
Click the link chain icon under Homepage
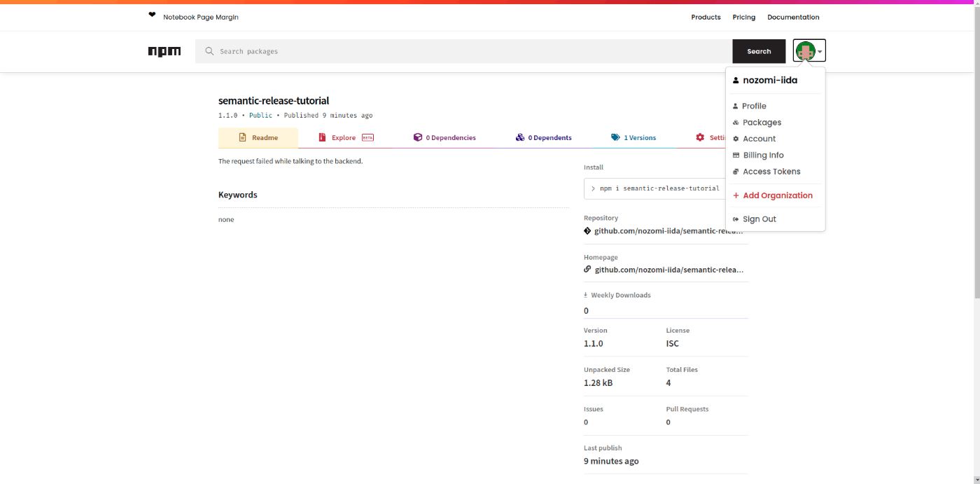588,269
